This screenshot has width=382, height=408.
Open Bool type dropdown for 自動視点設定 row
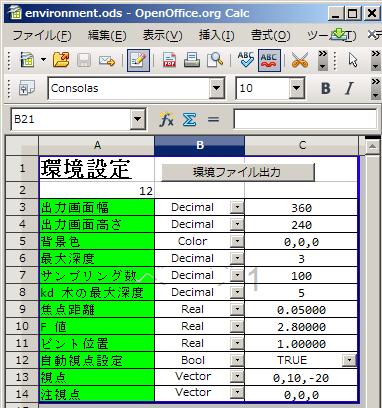click(x=237, y=360)
